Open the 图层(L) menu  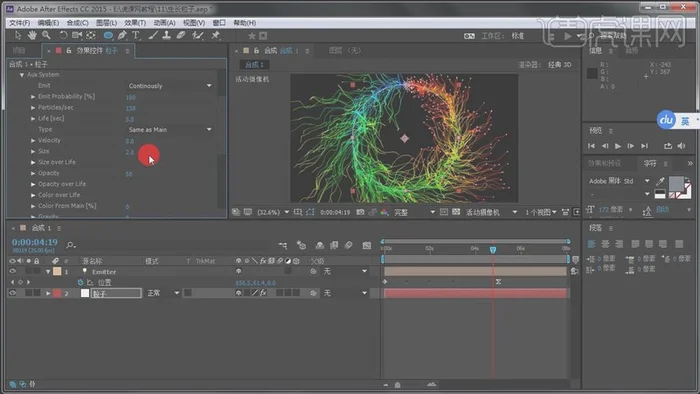click(106, 23)
